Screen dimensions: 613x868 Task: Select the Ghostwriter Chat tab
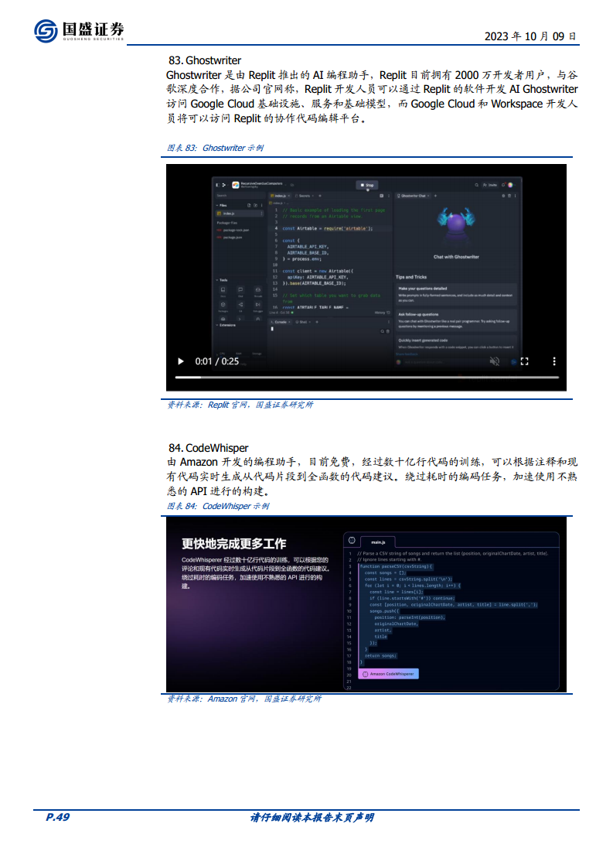pos(414,196)
